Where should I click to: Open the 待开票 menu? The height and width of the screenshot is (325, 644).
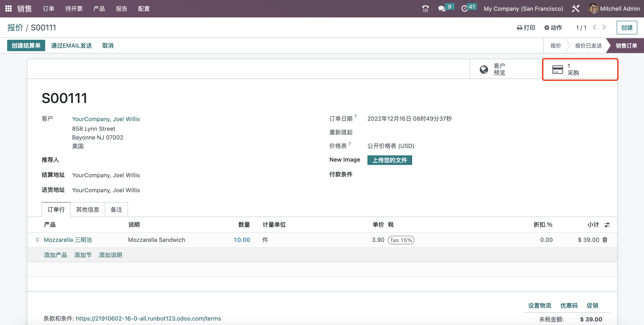(x=74, y=9)
